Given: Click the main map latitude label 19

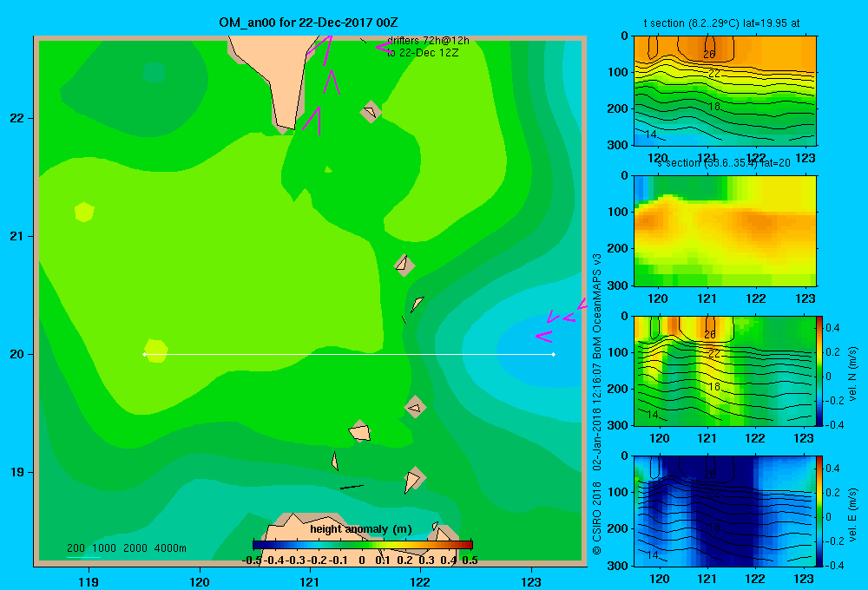Looking at the screenshot, I should (16, 472).
